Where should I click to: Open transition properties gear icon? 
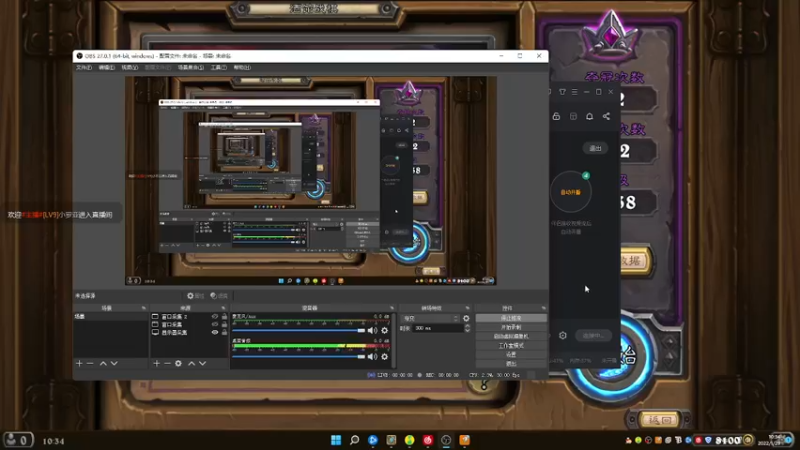click(466, 318)
